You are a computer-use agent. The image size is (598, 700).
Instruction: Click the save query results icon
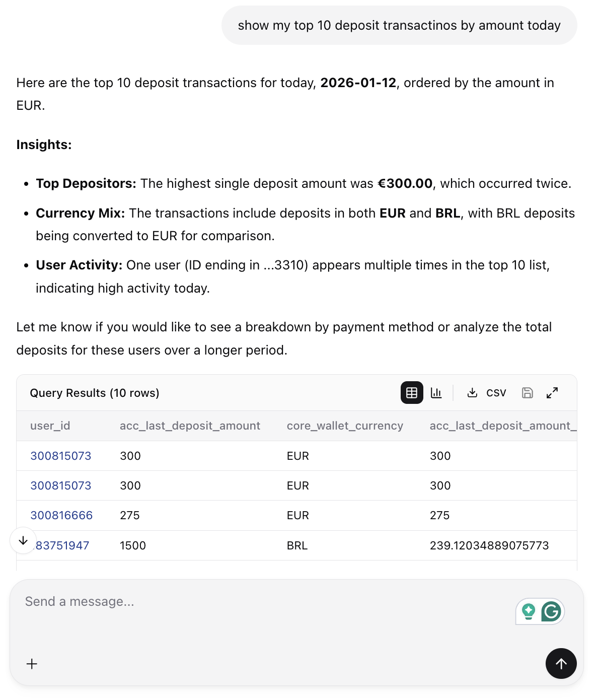pyautogui.click(x=527, y=393)
